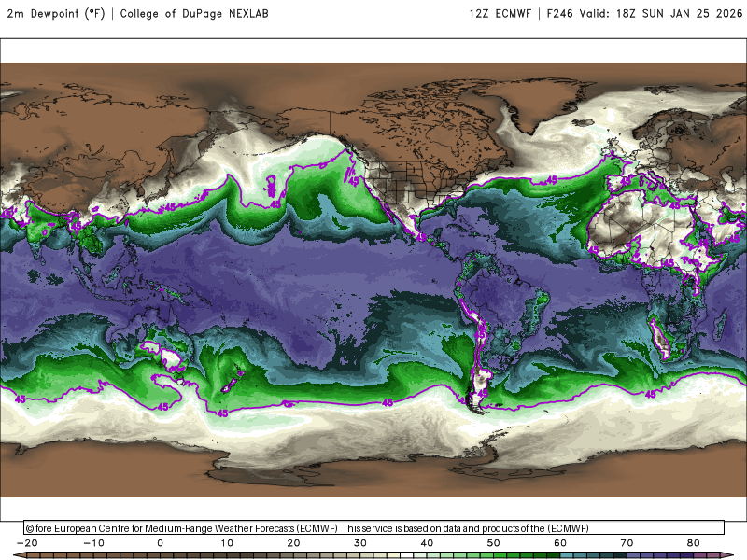Select the "College of DuPage NEXLAB" label
The height and width of the screenshot is (560, 747).
[194, 13]
